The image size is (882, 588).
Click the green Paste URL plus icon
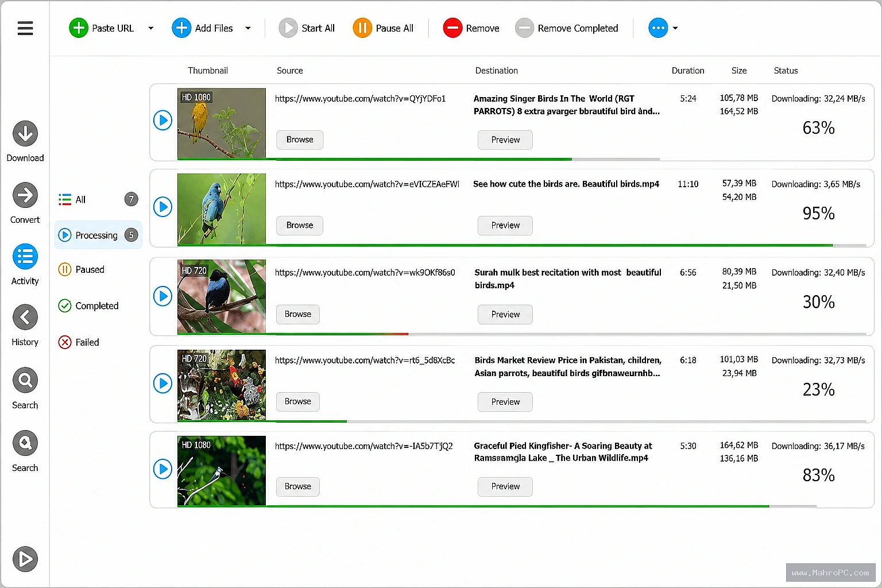coord(79,28)
